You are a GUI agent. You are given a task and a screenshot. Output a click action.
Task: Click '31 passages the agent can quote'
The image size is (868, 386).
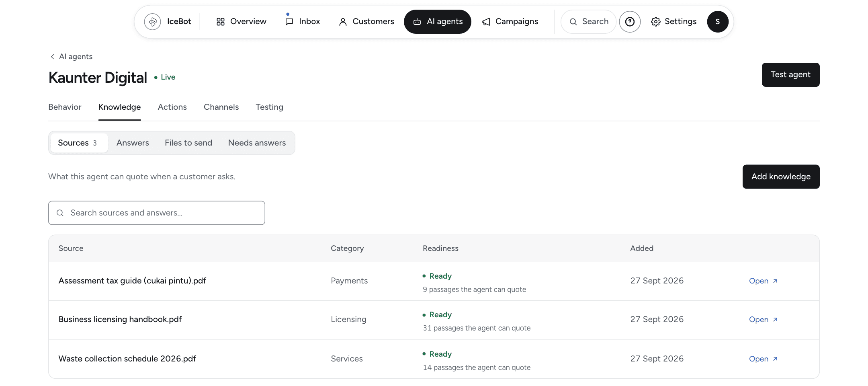click(477, 328)
